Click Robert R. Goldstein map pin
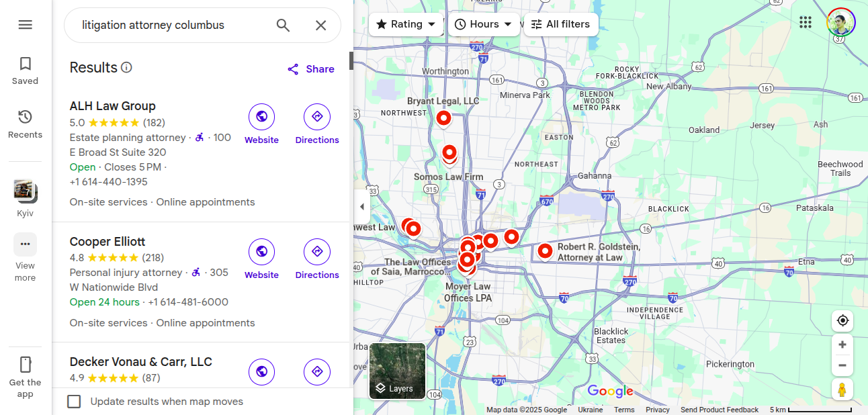The height and width of the screenshot is (415, 868). tap(545, 251)
